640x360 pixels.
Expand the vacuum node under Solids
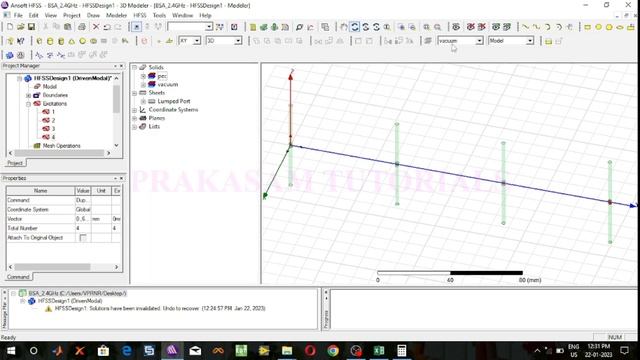(x=143, y=84)
